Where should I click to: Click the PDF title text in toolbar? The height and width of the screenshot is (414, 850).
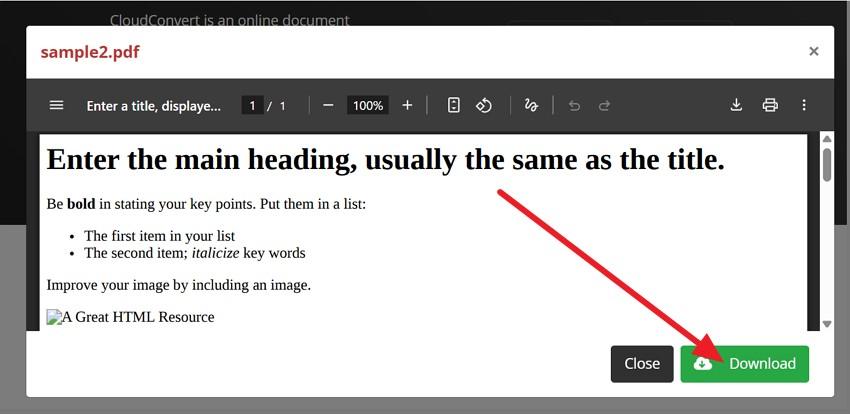[x=153, y=106]
